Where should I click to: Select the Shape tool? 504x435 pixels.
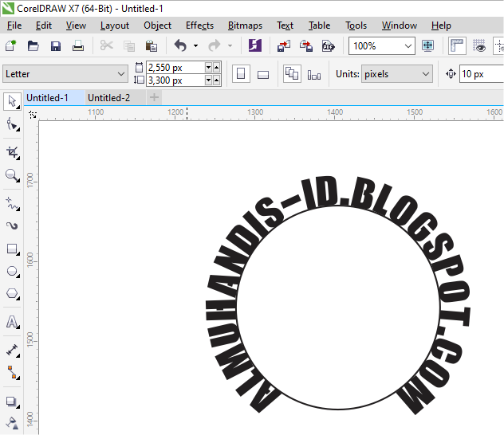pos(12,124)
